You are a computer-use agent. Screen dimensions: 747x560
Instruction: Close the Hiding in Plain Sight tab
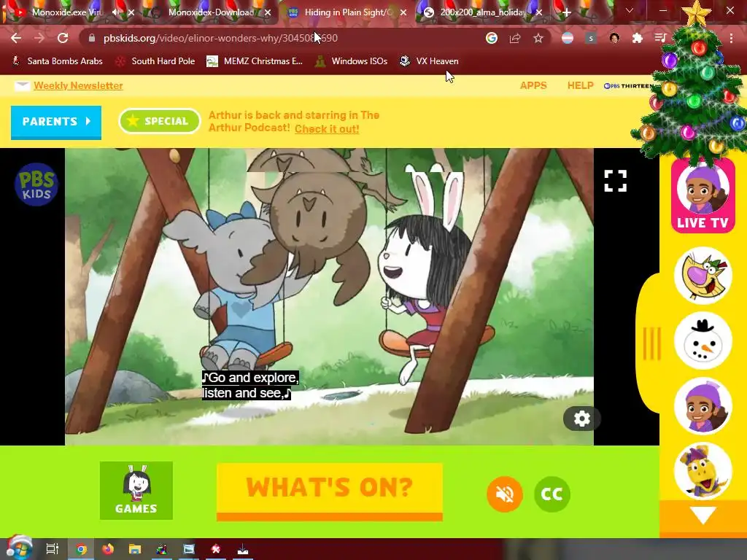tap(403, 12)
